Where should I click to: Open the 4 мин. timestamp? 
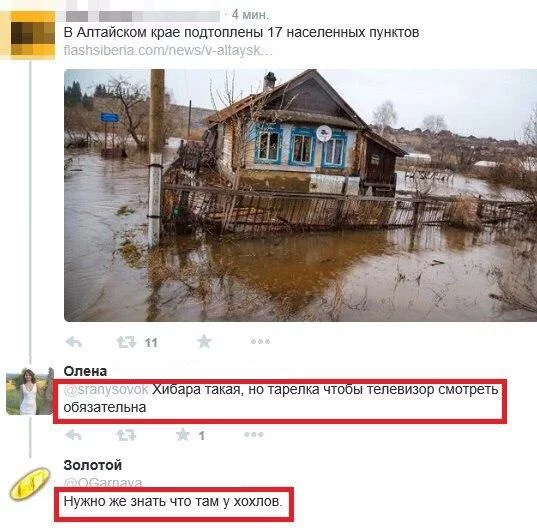click(x=250, y=15)
